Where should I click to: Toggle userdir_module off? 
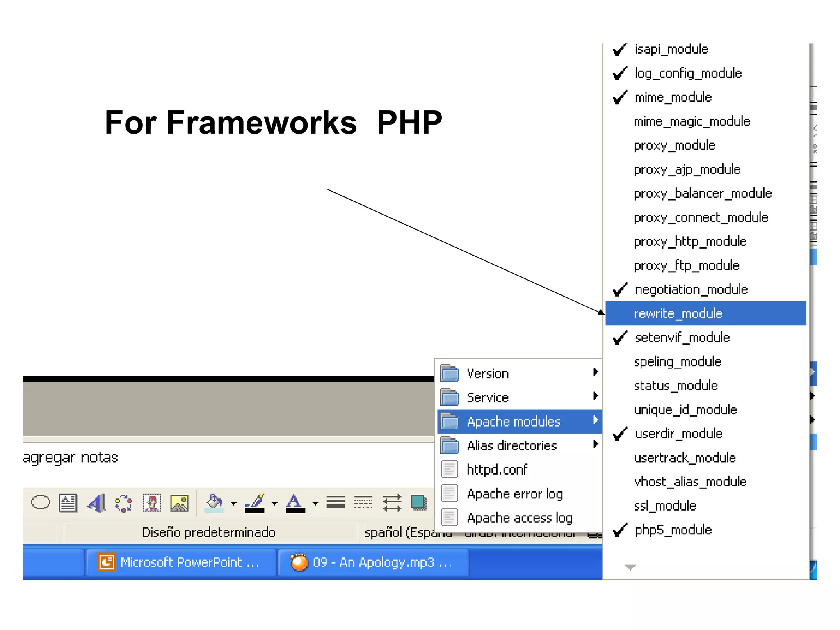tap(706, 434)
